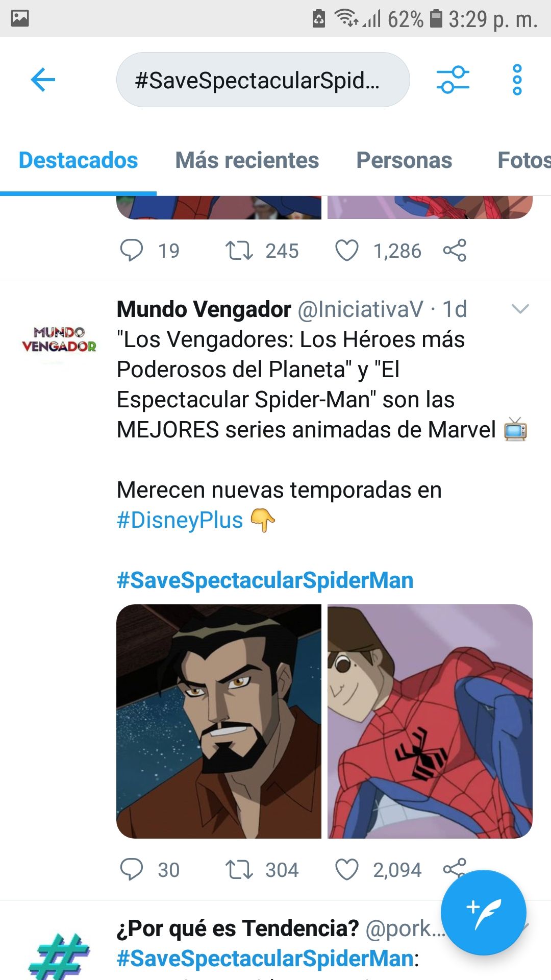The image size is (551, 980).
Task: Tap the back arrow icon
Action: 43,80
